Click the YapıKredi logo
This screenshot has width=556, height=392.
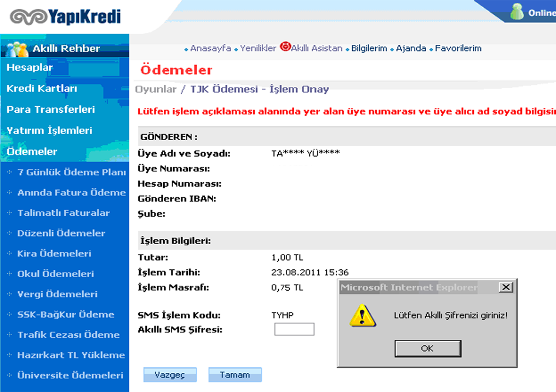pyautogui.click(x=66, y=16)
